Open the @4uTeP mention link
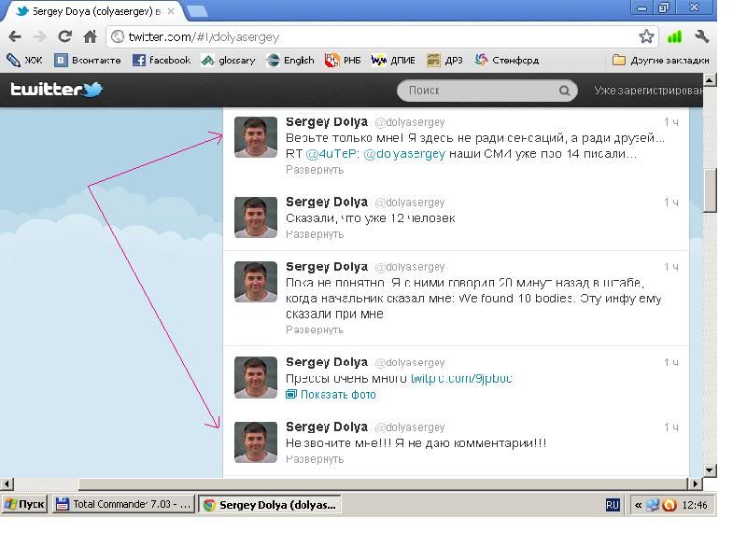 point(331,154)
